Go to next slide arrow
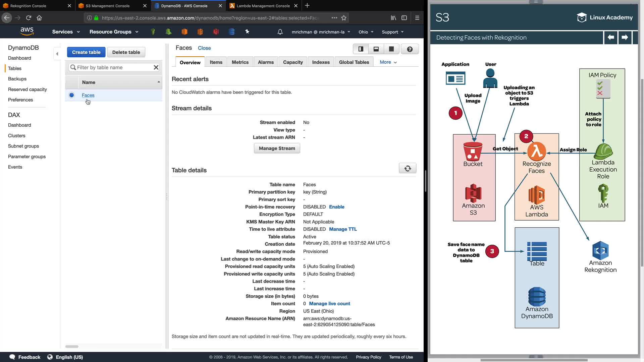The width and height of the screenshot is (644, 362). tap(625, 38)
